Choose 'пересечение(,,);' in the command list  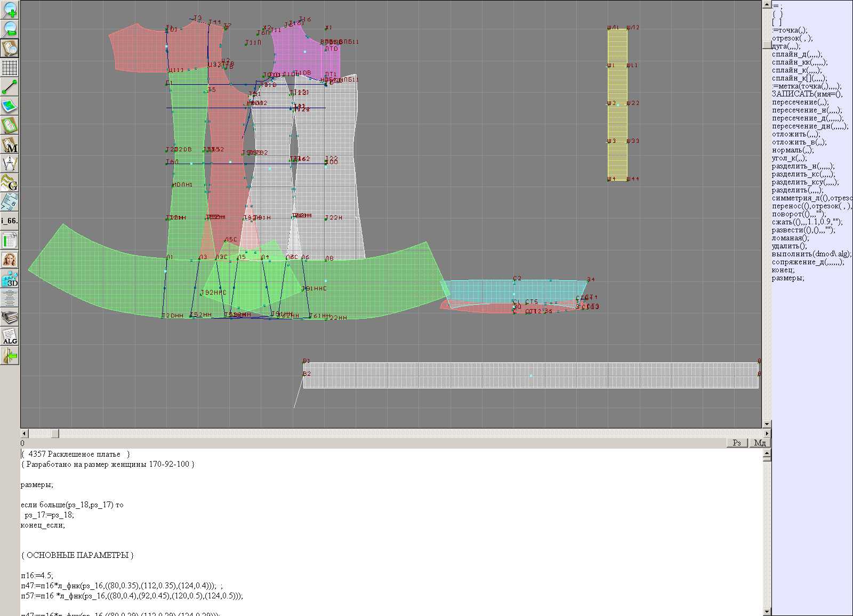coord(800,102)
